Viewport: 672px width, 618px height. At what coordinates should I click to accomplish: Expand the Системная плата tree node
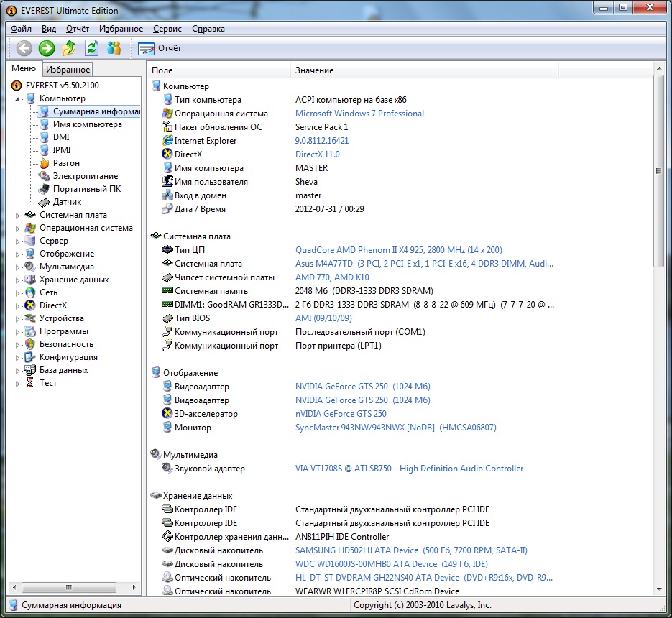point(19,215)
